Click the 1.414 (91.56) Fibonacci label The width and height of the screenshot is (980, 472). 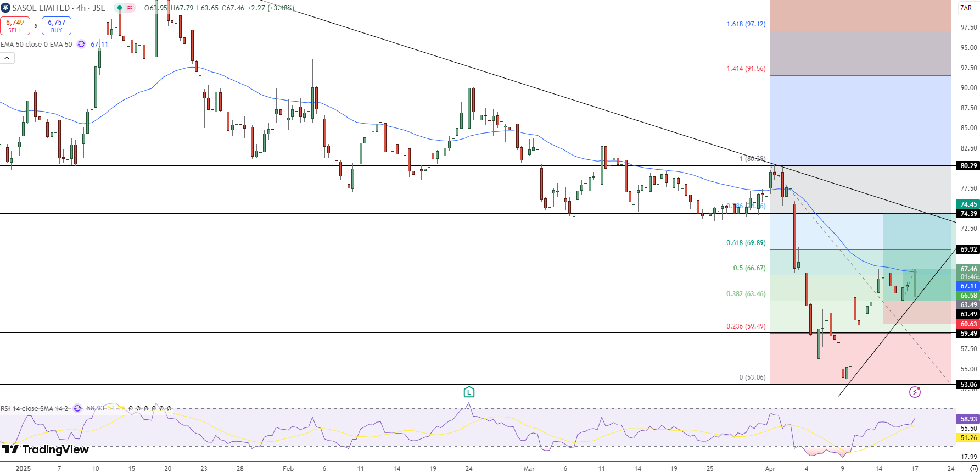tap(746, 69)
